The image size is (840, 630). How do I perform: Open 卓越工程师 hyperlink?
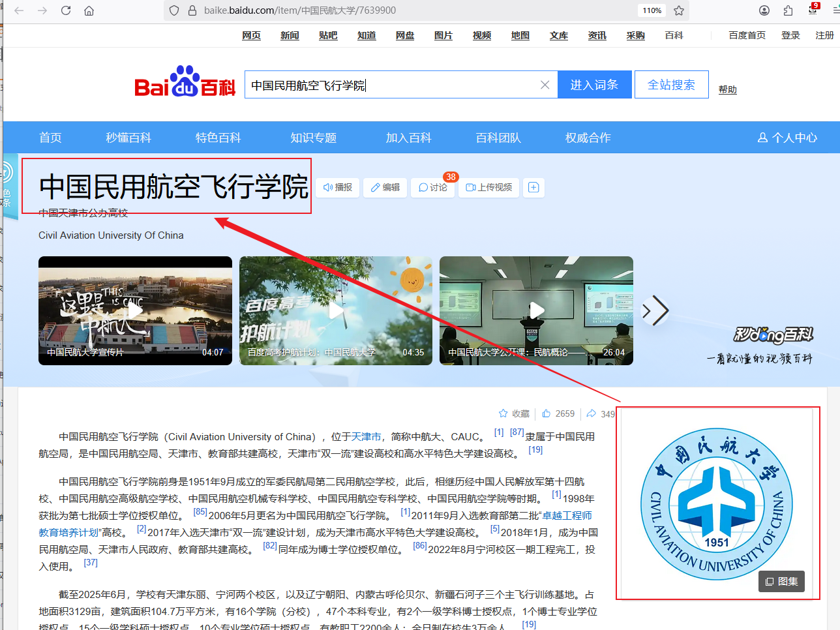click(567, 515)
